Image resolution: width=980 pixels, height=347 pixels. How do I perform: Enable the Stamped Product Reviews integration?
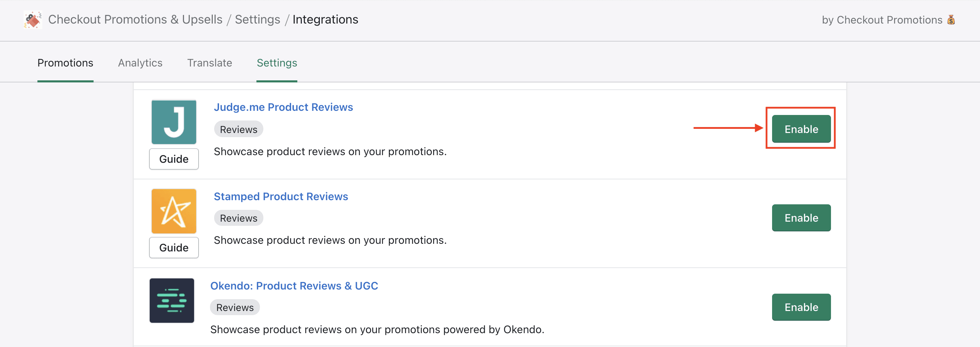[801, 218]
